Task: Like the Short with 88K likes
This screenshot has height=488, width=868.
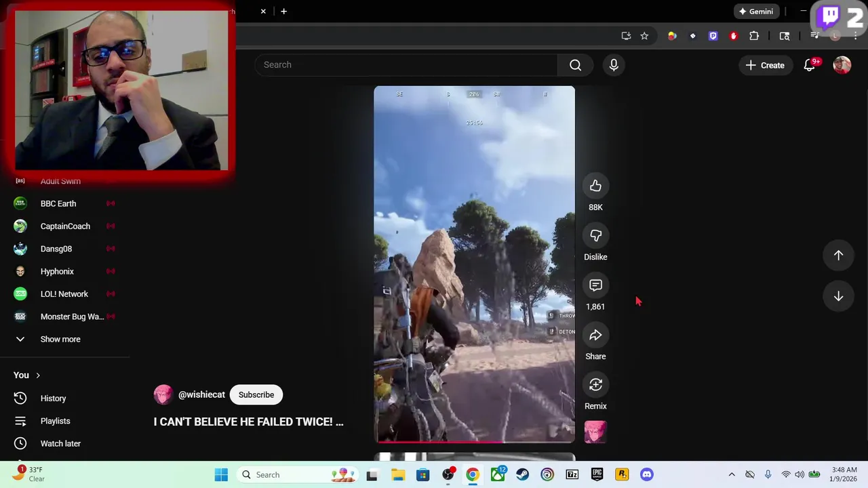Action: click(595, 186)
